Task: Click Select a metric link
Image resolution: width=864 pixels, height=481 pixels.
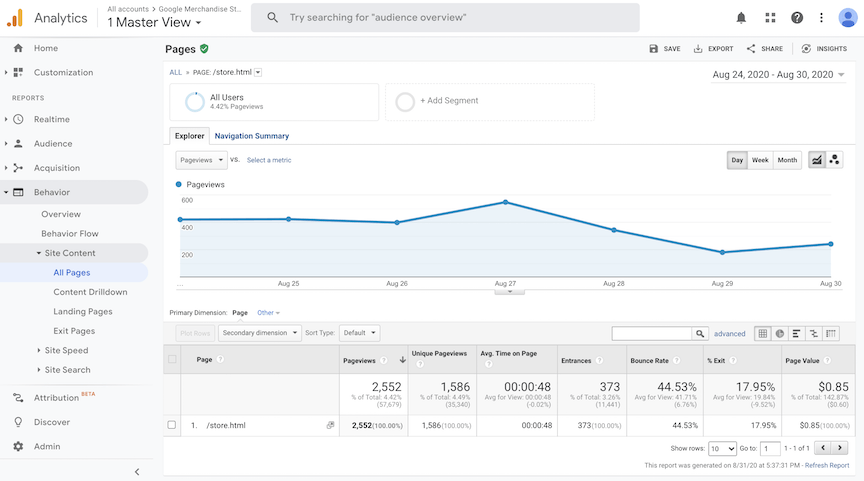Action: click(x=269, y=160)
